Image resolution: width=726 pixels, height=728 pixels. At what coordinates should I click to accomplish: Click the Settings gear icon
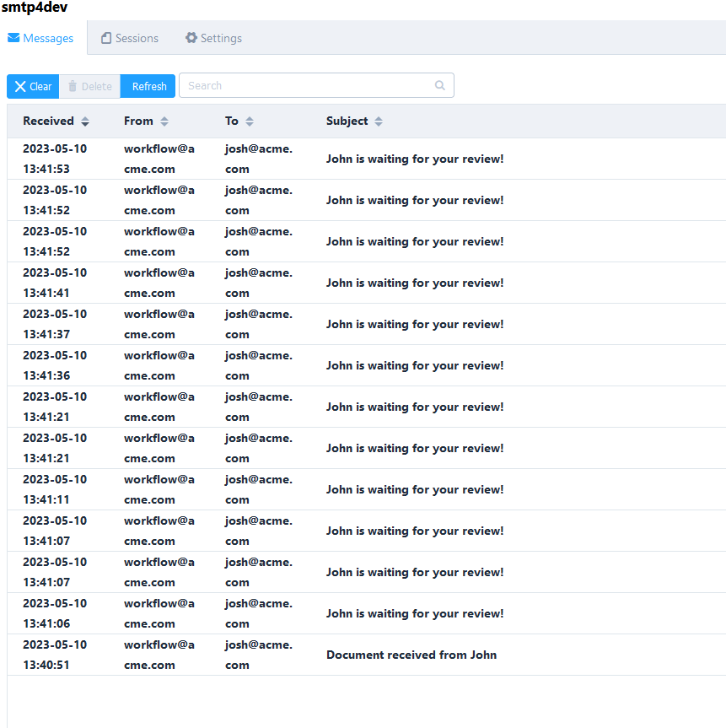(191, 38)
